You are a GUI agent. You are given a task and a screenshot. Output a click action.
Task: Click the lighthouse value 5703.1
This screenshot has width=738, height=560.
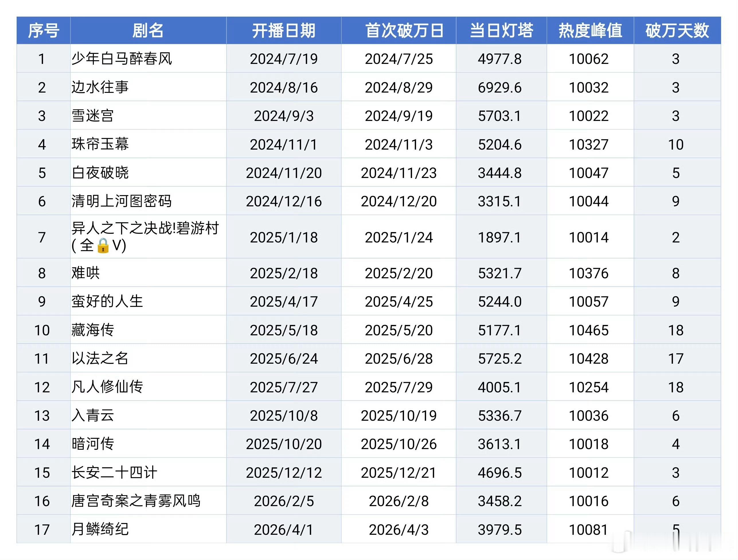(499, 116)
